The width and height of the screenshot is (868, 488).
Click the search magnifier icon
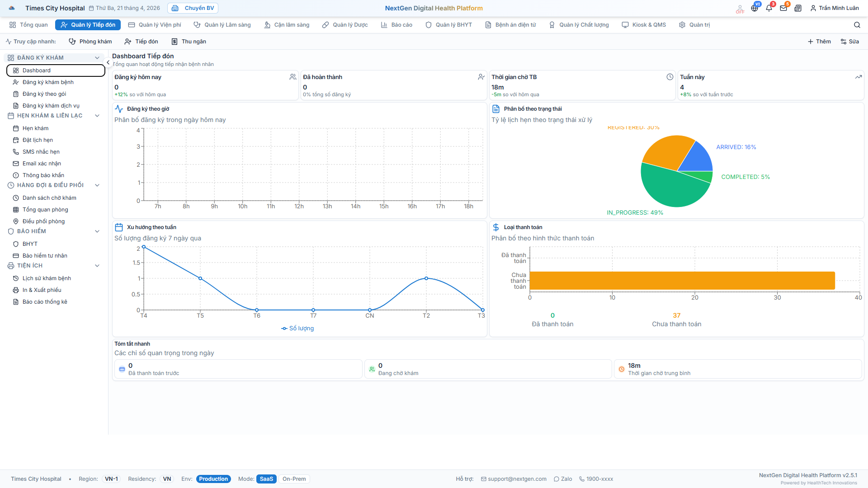click(x=857, y=25)
